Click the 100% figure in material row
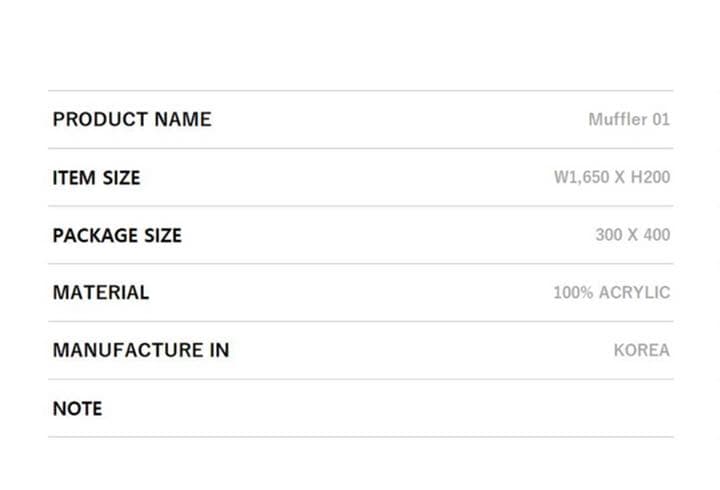 pos(573,294)
